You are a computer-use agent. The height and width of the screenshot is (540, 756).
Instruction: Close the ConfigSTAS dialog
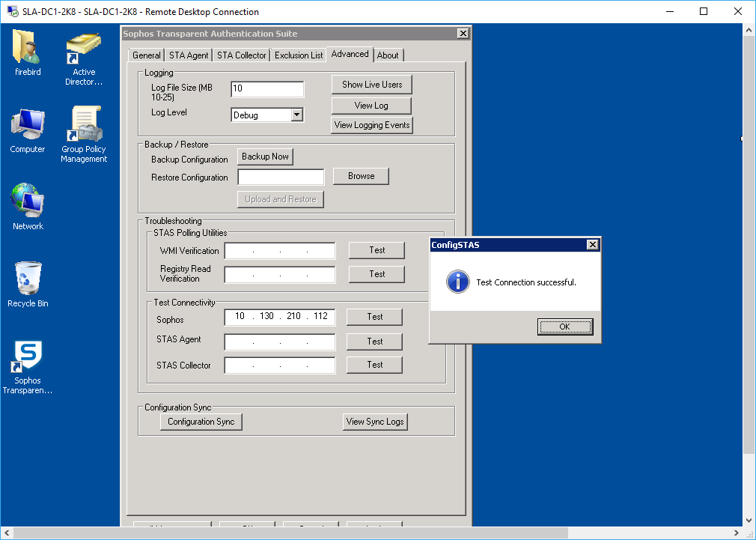(593, 245)
